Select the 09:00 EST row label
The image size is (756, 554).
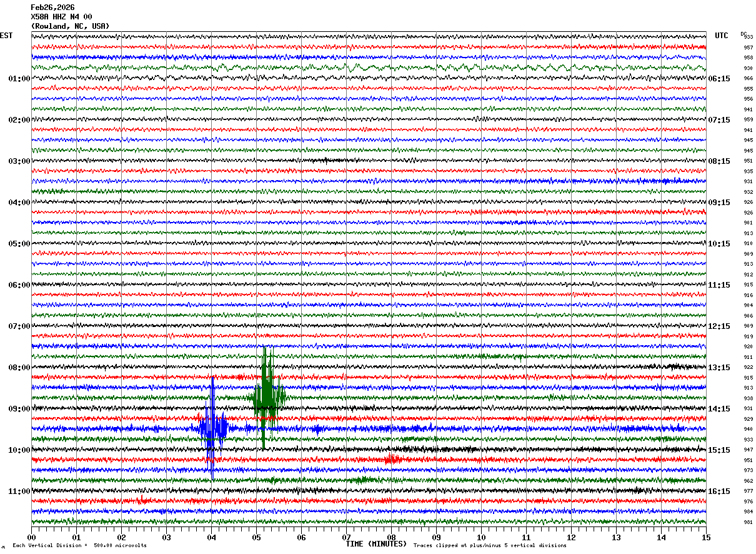19,409
